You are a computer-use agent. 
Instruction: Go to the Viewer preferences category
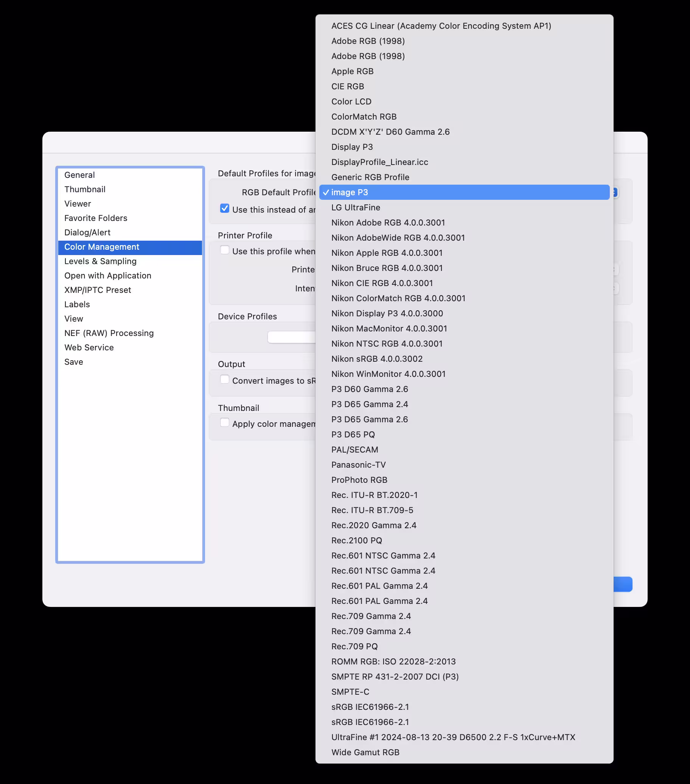click(x=130, y=204)
